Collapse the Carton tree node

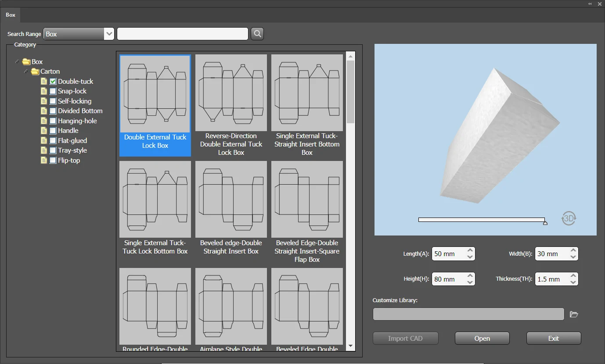tap(26, 71)
